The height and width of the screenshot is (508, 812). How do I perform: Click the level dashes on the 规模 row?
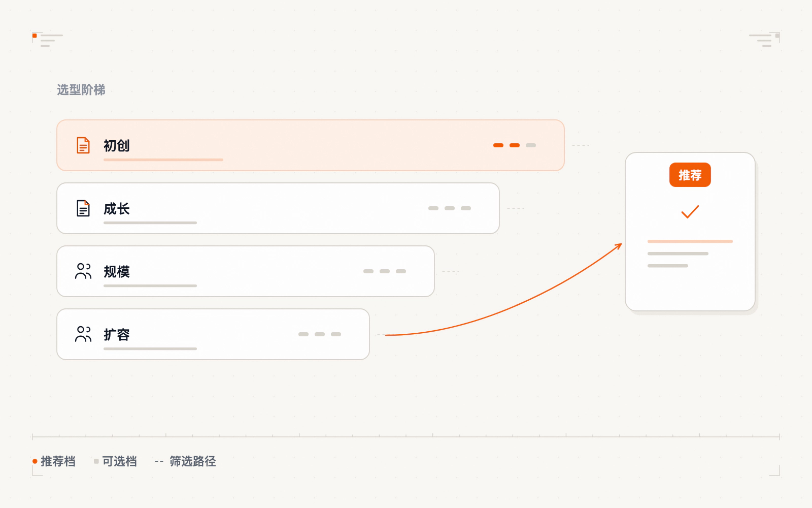pos(385,271)
